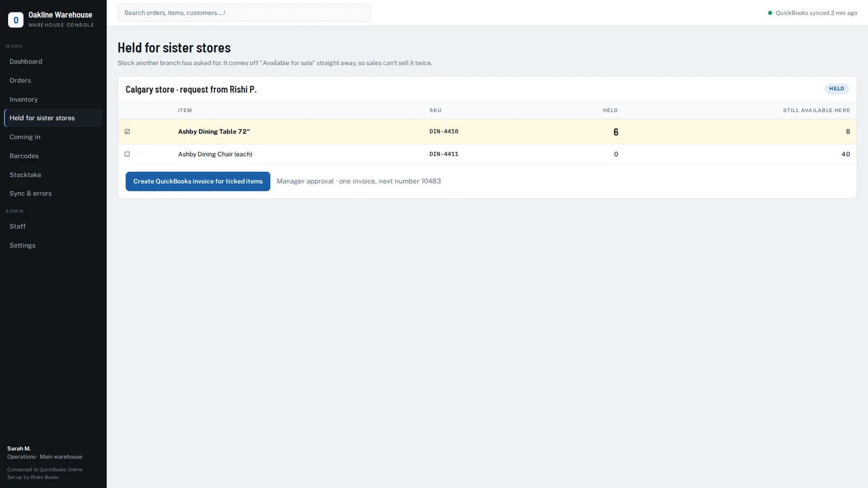Click the Set up by Rinko Books text
The width and height of the screenshot is (868, 488).
pos(33,478)
